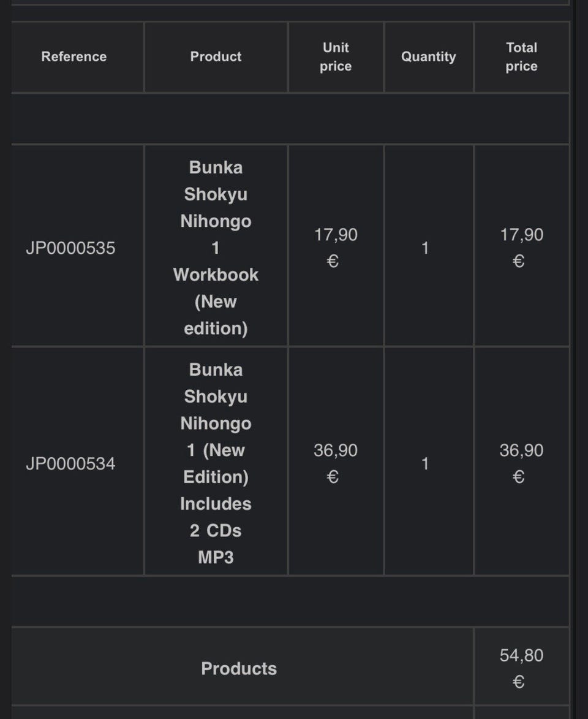Click the 54,80 € products total
This screenshot has height=719, width=588.
521,668
